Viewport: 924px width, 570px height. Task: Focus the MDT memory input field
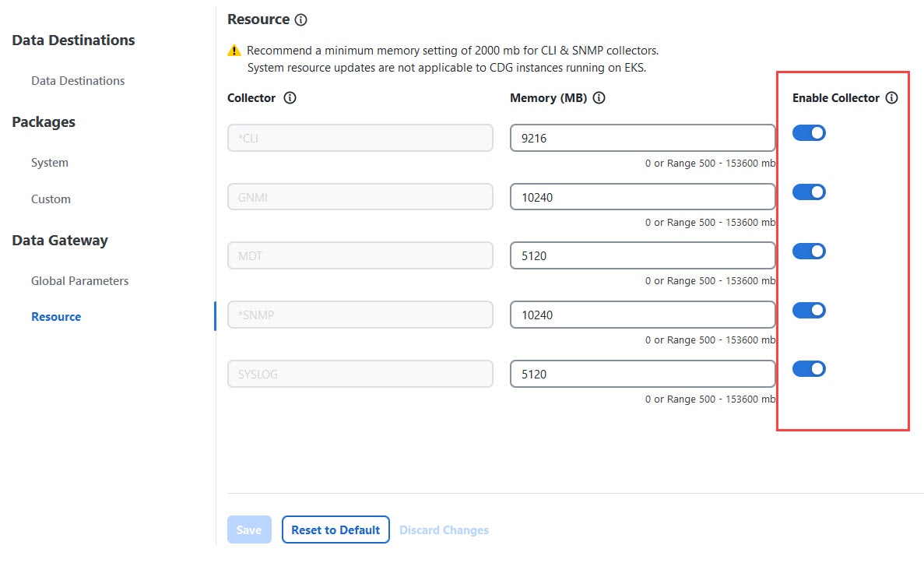click(642, 256)
